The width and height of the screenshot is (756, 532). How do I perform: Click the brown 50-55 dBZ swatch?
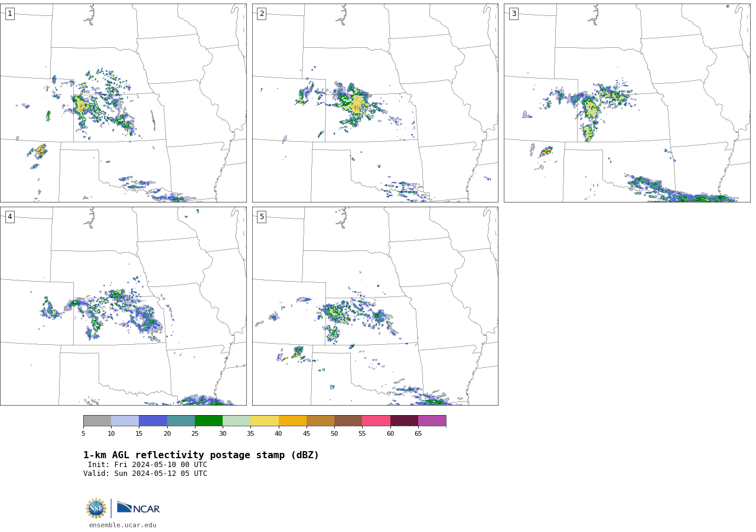pyautogui.click(x=348, y=421)
